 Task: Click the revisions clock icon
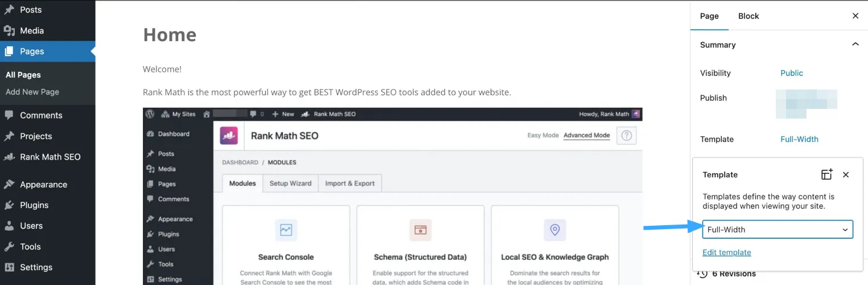pyautogui.click(x=702, y=274)
